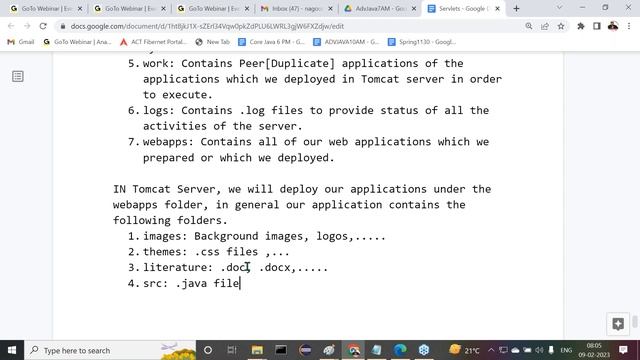Open the Spring1130 bookmark
Viewport: 640px width, 360px height.
422,42
